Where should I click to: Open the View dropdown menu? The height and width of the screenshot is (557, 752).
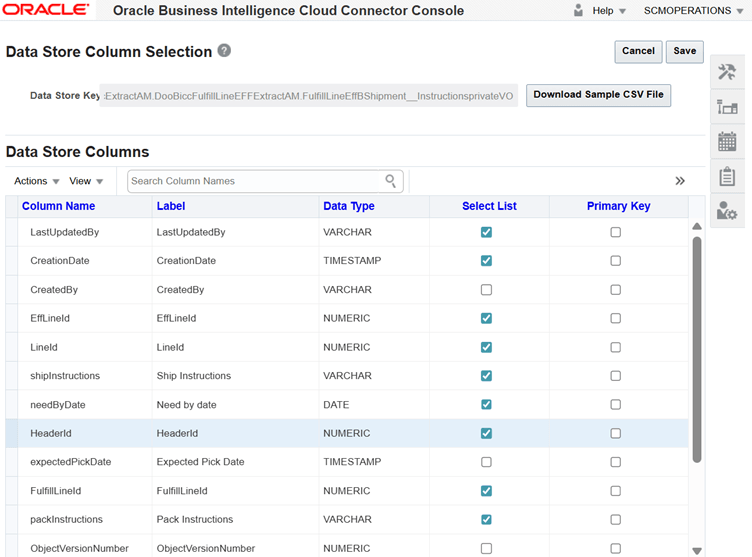[86, 181]
